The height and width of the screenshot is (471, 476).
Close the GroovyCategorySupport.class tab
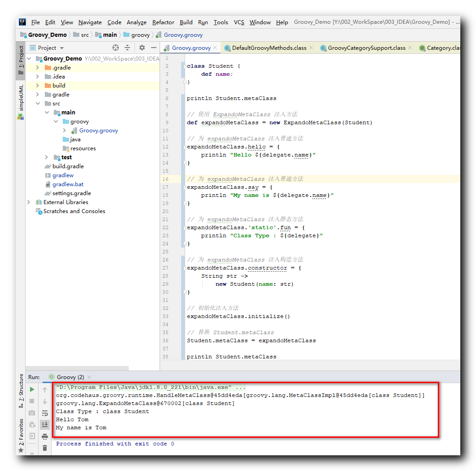(410, 48)
